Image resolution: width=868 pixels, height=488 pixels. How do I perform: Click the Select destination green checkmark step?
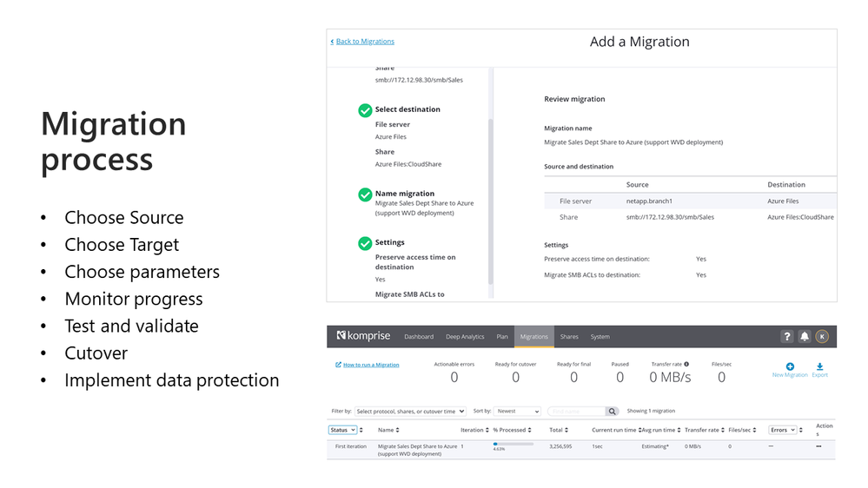click(365, 110)
